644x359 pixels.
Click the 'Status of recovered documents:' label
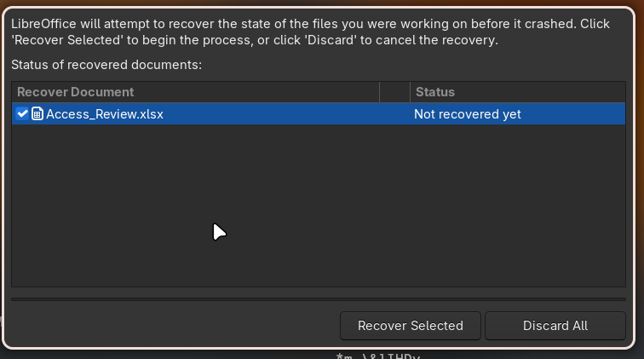click(x=106, y=65)
